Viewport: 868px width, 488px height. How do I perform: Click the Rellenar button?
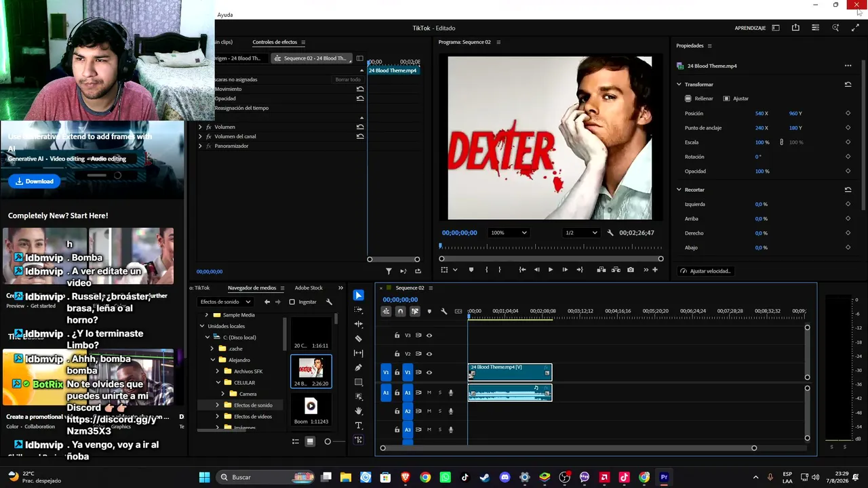point(699,98)
